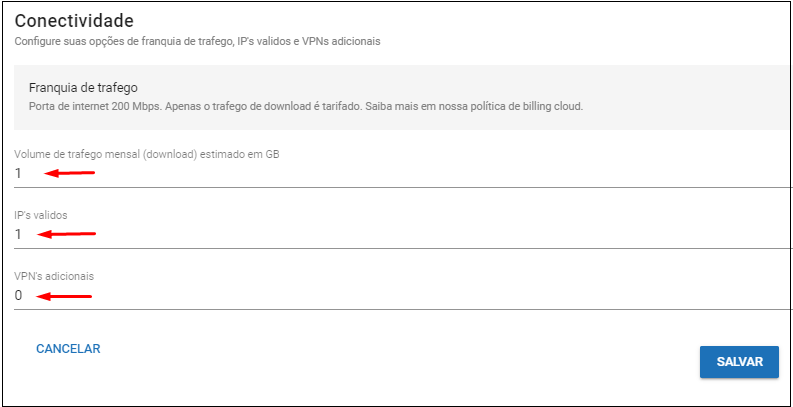Click the value 0 under VPN's adicionais
The height and width of the screenshot is (407, 793).
coord(18,295)
